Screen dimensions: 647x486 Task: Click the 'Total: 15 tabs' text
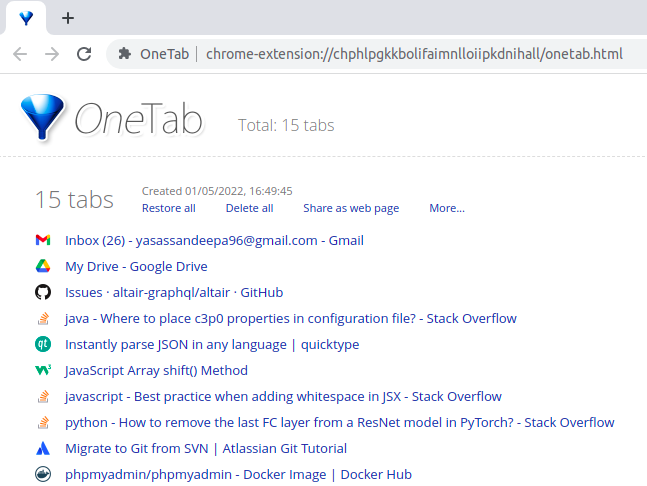point(286,125)
